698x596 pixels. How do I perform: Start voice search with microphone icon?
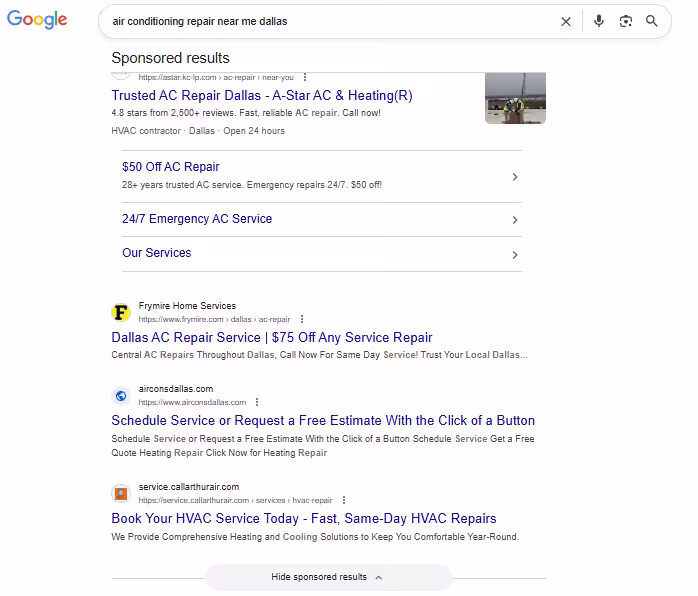tap(599, 21)
